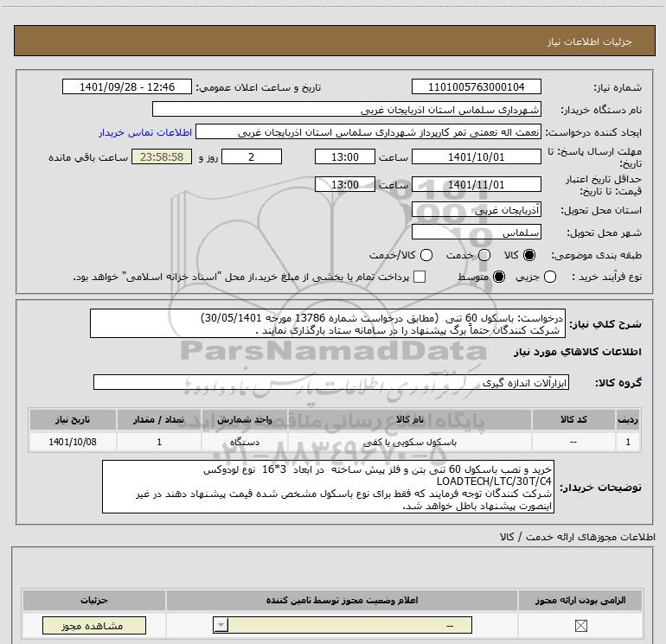
Task: Click the need date cell 1401/10/08
Action: click(73, 442)
